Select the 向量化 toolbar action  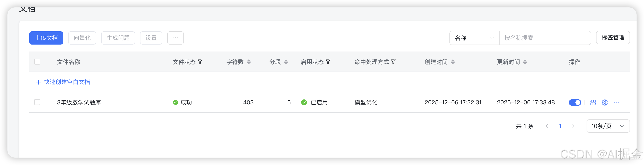(x=82, y=38)
